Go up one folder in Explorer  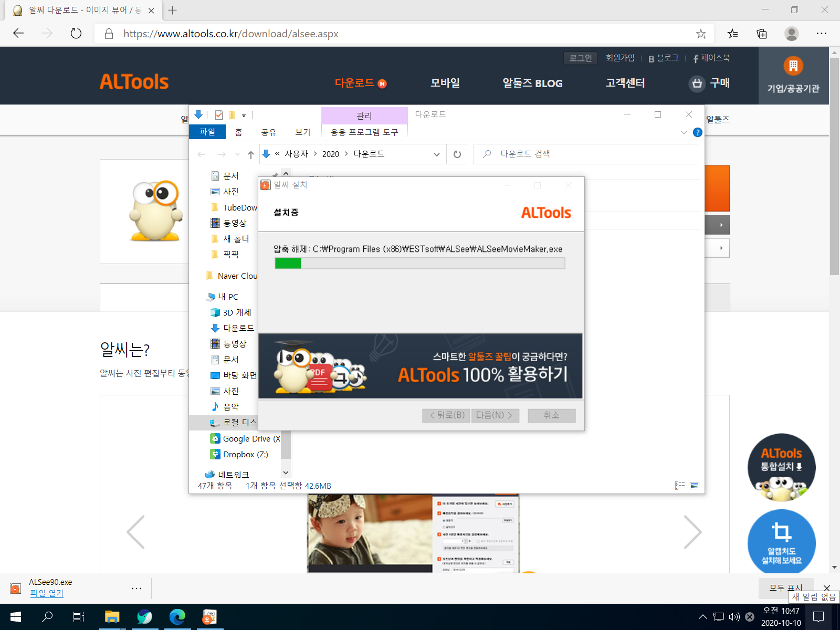click(251, 154)
